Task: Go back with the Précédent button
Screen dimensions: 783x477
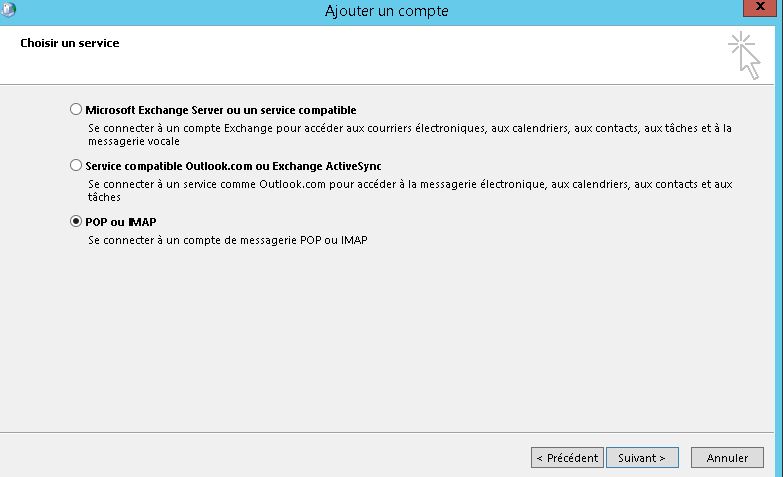Action: tap(567, 458)
